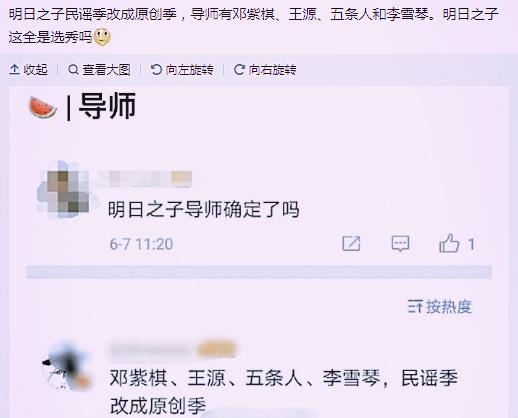Open the blurred avatar of the reply author
The image size is (518, 418).
pyautogui.click(x=66, y=366)
